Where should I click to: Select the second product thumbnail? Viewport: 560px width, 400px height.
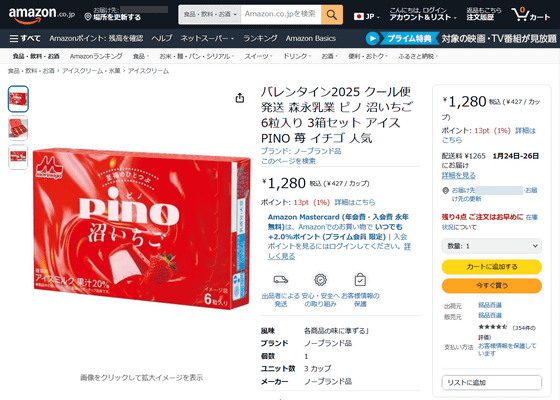point(18,128)
